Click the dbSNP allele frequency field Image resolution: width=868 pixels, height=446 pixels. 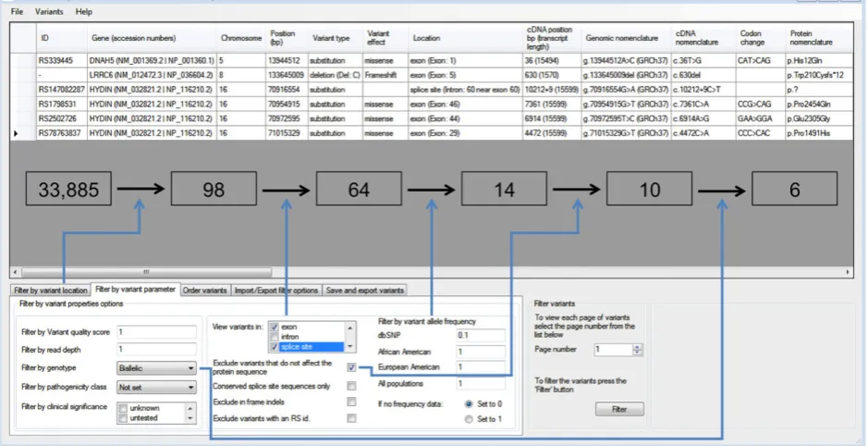(481, 335)
